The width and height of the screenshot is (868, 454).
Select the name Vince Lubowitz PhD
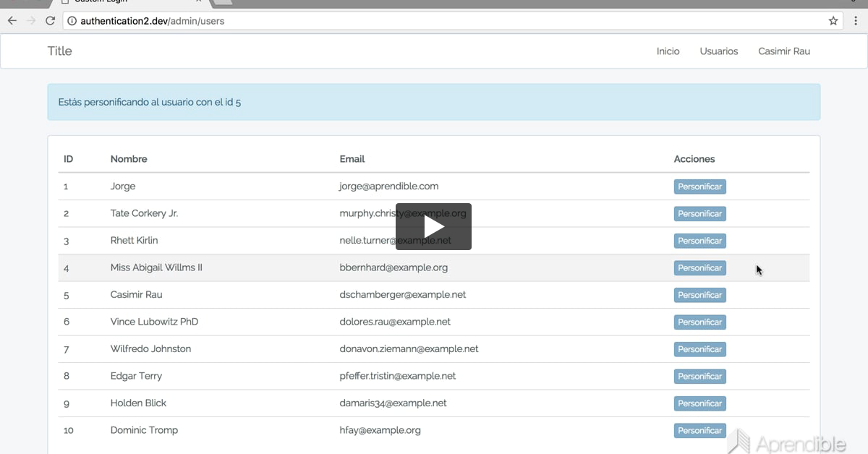(154, 322)
